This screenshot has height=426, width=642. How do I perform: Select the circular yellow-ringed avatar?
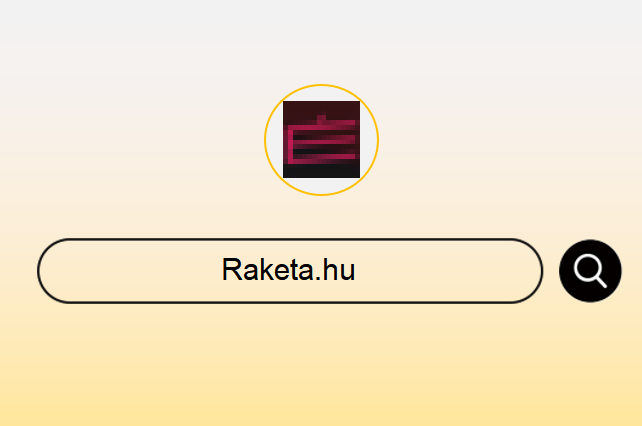coord(321,140)
